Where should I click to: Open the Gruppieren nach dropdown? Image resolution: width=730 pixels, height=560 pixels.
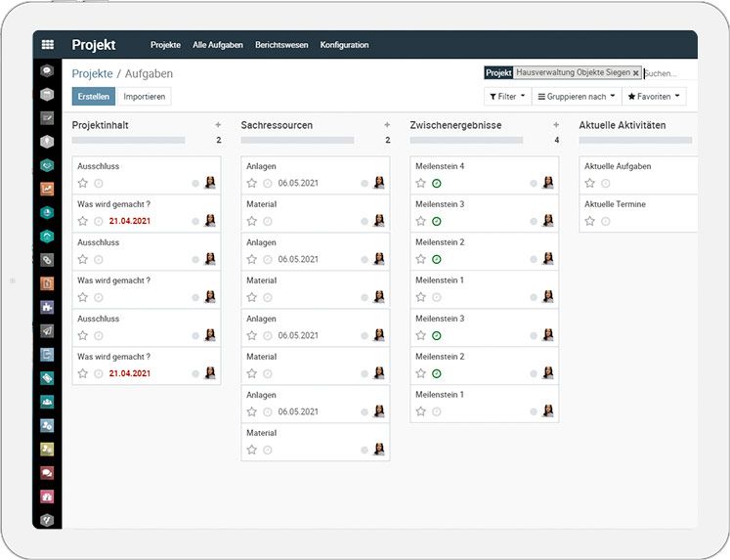coord(577,97)
